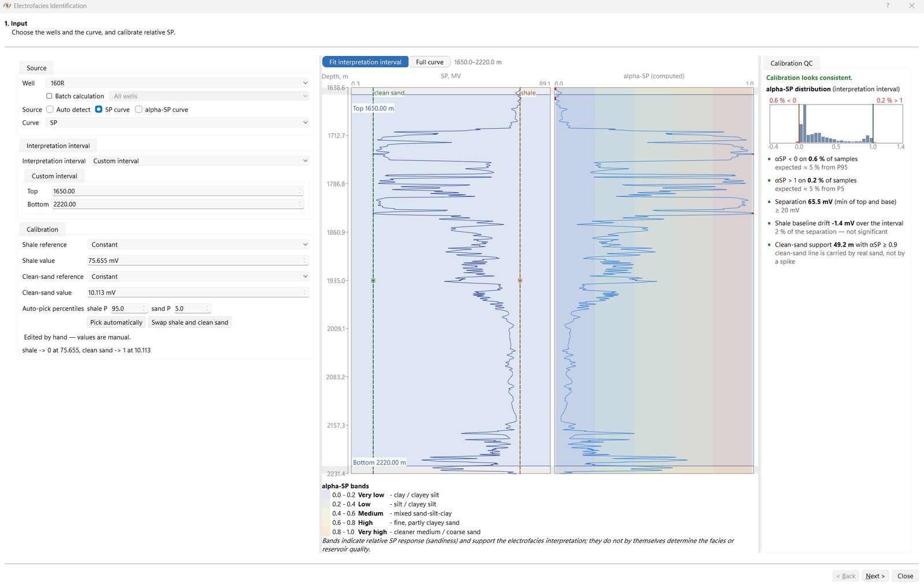The height and width of the screenshot is (585, 924).
Task: Select the alpha-SP curve source option
Action: (x=139, y=110)
